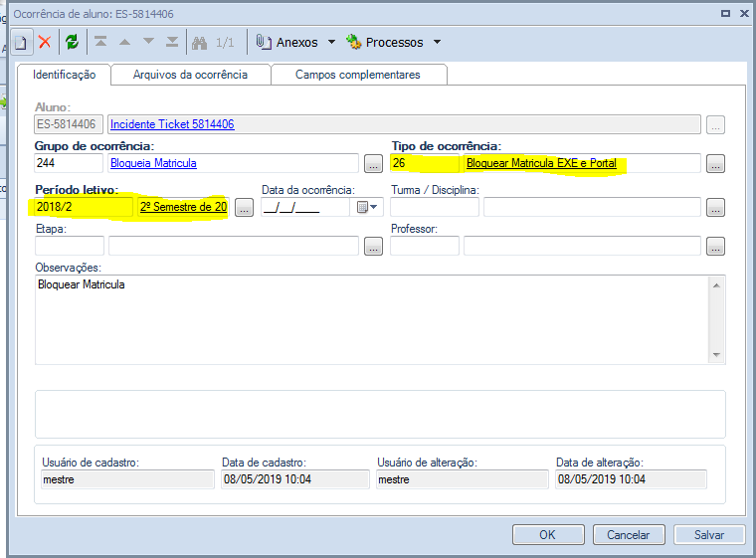Open Tipo de ocorrência lookup button

click(715, 164)
